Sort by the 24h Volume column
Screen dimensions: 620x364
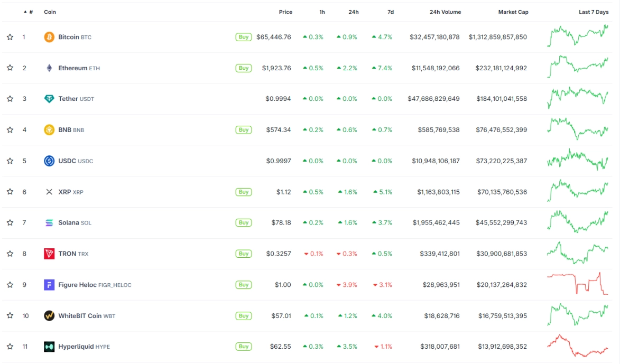tap(445, 12)
